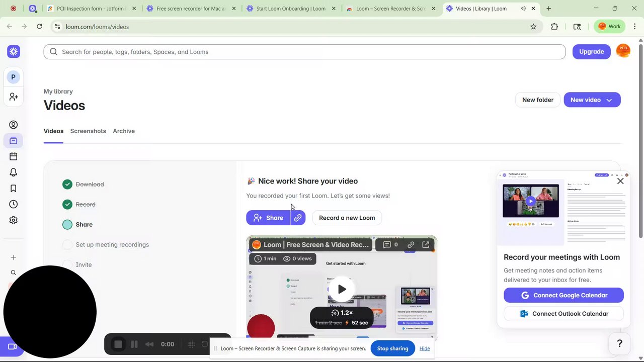
Task: Click the Upgrade button
Action: [591, 52]
